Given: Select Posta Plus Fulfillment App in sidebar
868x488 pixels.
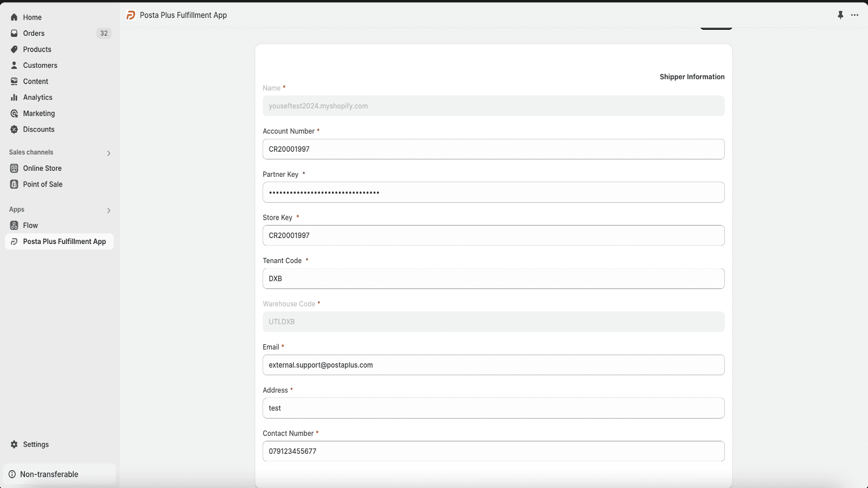Looking at the screenshot, I should pos(64,241).
